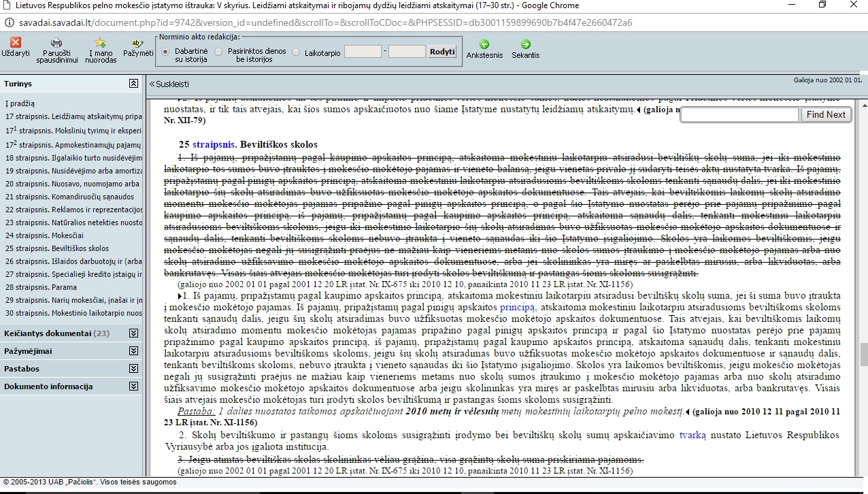
Task: Click the Laikotarpio end date field
Action: [x=407, y=52]
